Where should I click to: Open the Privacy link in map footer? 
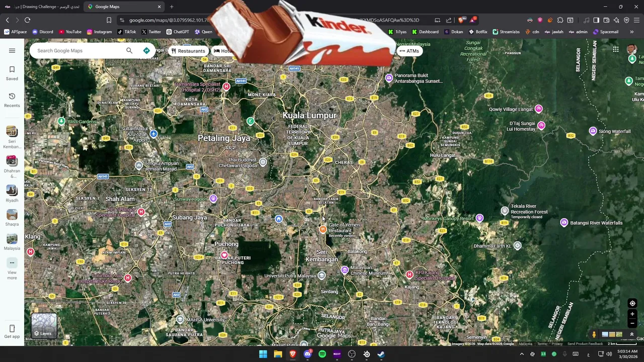(x=557, y=344)
